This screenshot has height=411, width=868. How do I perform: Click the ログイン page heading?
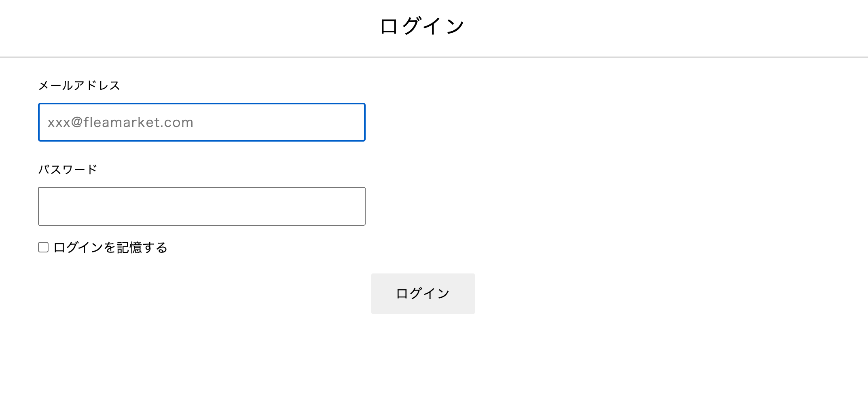click(422, 27)
